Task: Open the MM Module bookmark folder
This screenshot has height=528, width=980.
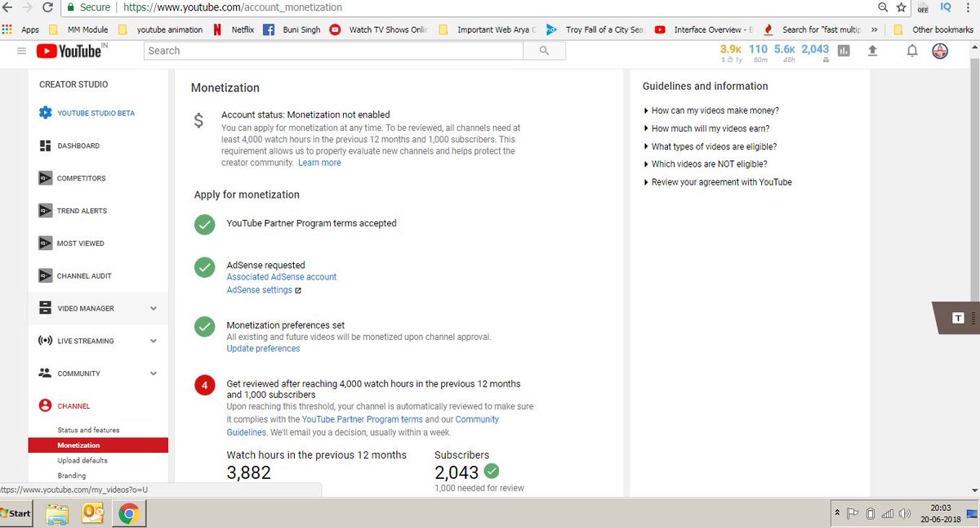Action: (79, 29)
